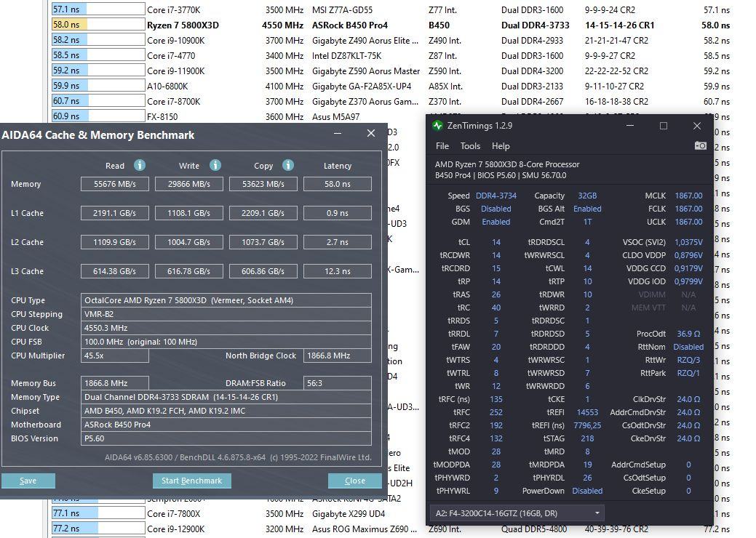756x538 pixels.
Task: Open the Tools menu in ZenTimings
Action: click(470, 146)
